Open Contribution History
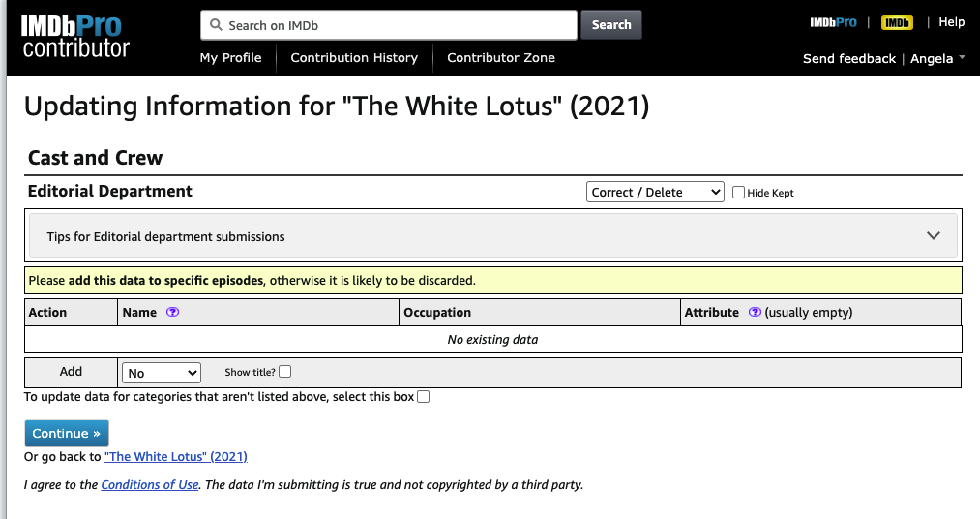 click(x=354, y=58)
